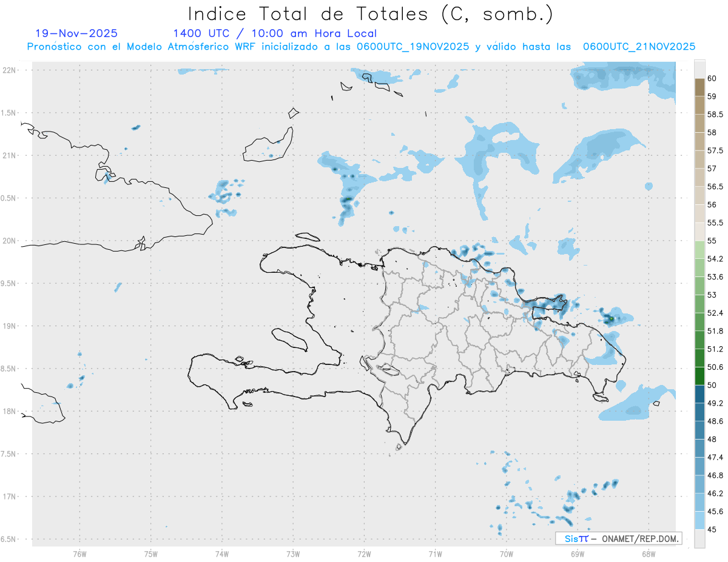The width and height of the screenshot is (728, 562).
Task: Click the color scale value "49.2"
Action: pyautogui.click(x=715, y=403)
